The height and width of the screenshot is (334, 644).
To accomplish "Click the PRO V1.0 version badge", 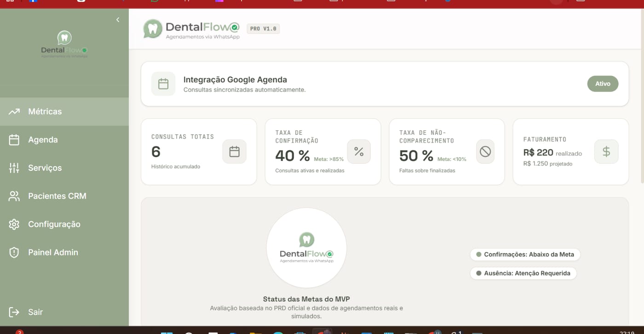I will (263, 29).
